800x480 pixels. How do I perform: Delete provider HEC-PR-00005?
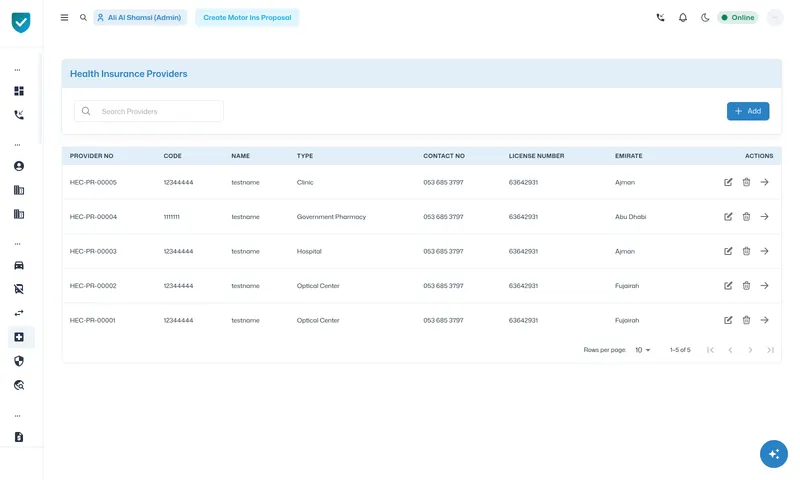click(746, 182)
